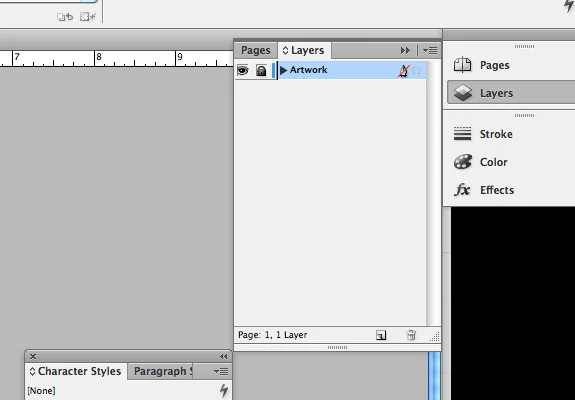Open Layers panel from the dock

511,93
